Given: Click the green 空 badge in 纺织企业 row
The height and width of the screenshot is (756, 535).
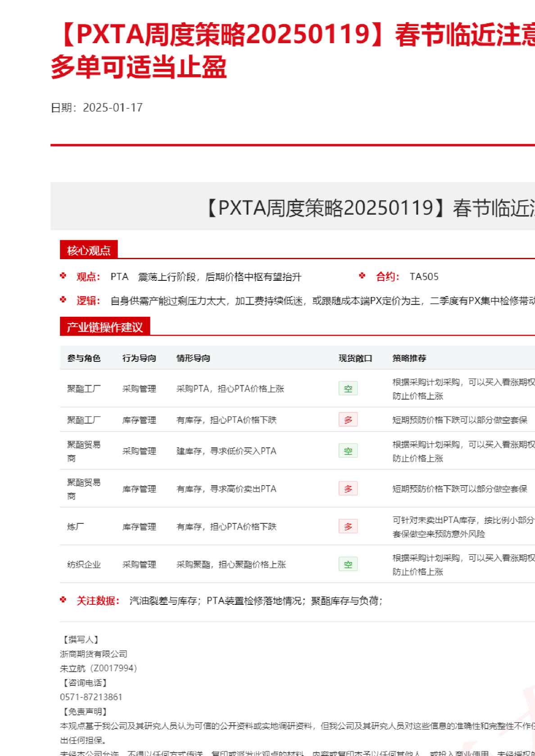Looking at the screenshot, I should 348,564.
